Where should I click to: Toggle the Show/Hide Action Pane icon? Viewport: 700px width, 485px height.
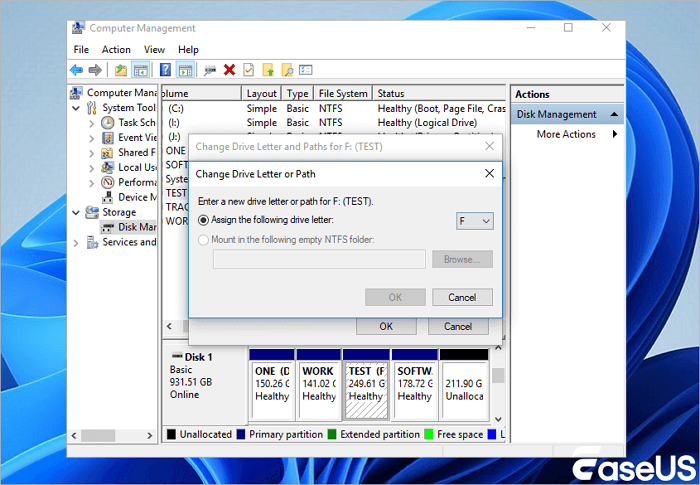click(185, 70)
